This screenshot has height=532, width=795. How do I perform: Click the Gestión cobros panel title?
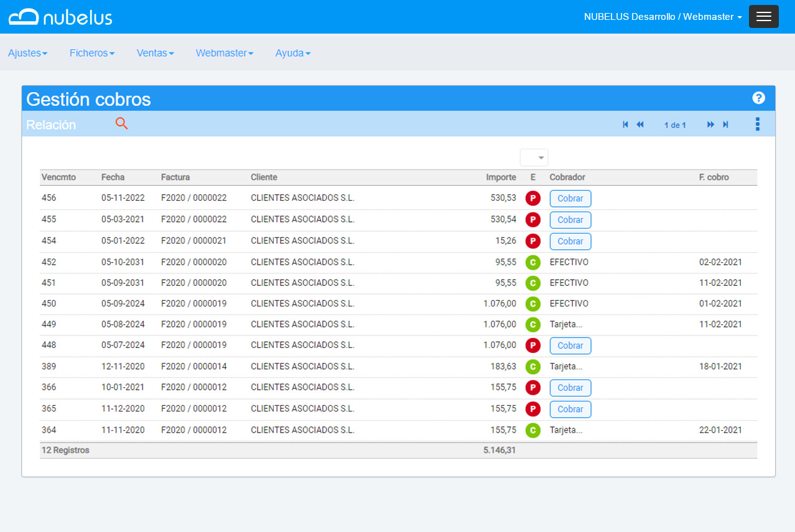88,99
